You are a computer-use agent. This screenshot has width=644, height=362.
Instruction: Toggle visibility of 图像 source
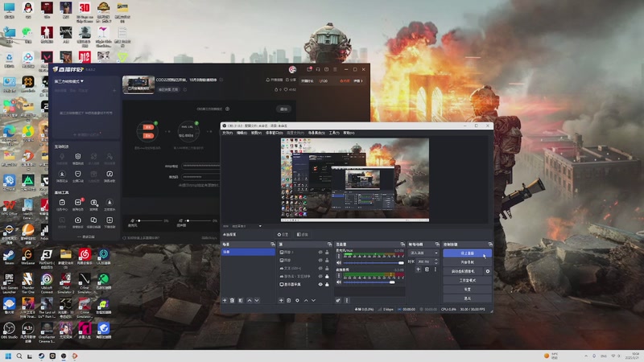pos(320,260)
